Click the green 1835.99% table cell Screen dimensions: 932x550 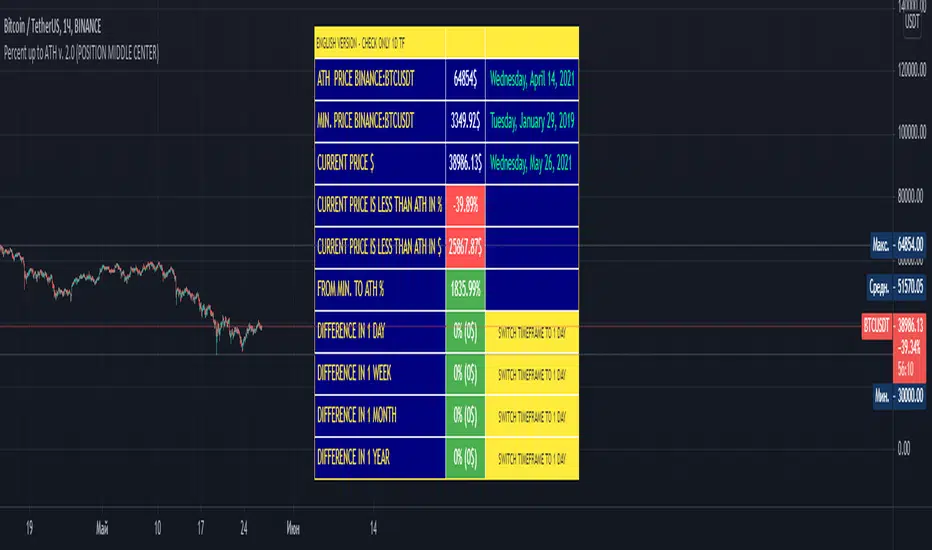(465, 289)
